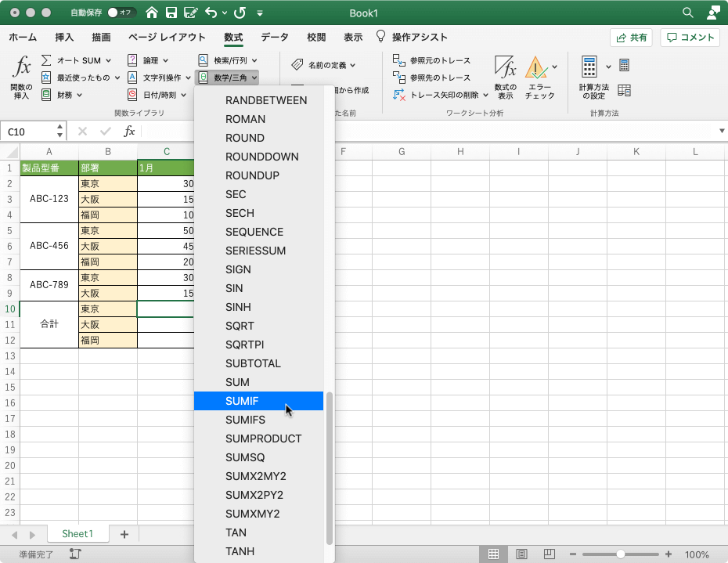Select SUMPRODUCT from the function list
728x563 pixels.
click(258, 438)
